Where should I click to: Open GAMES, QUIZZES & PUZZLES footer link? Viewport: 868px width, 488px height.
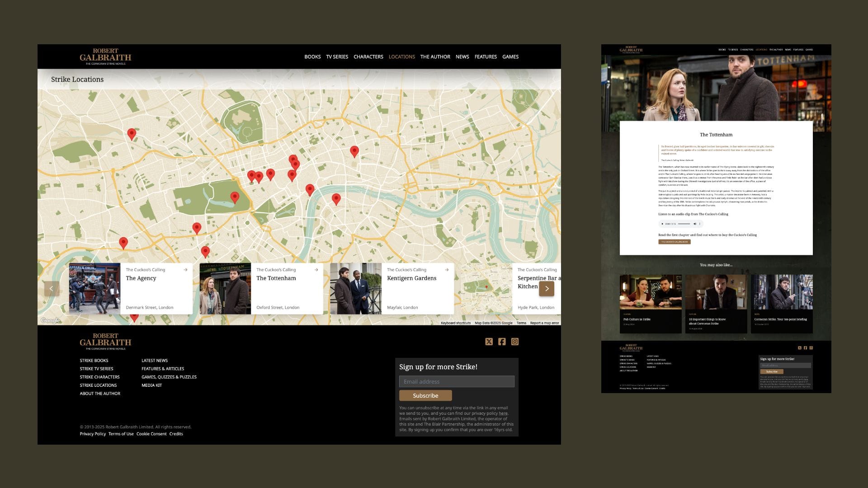(x=169, y=377)
